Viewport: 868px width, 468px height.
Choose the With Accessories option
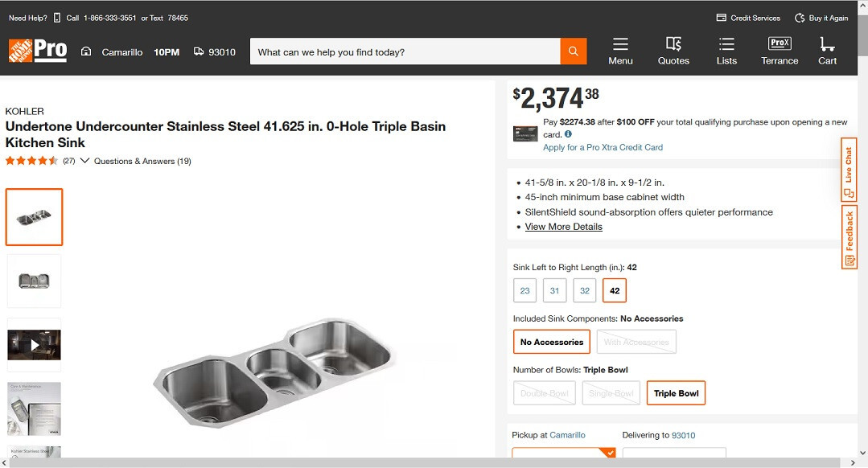[x=636, y=342]
